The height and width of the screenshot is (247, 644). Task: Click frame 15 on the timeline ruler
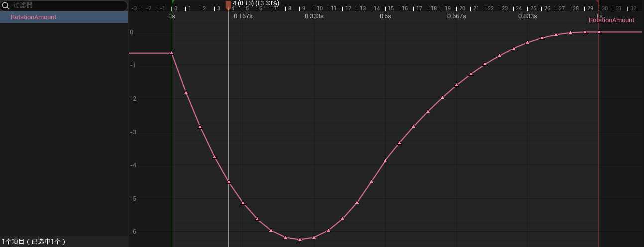click(391, 8)
